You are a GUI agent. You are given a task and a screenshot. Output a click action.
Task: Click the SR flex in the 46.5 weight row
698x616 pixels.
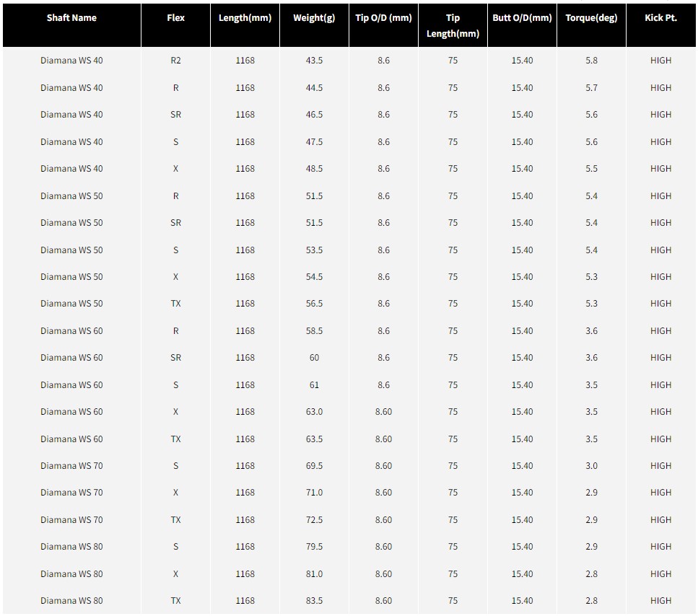[176, 115]
